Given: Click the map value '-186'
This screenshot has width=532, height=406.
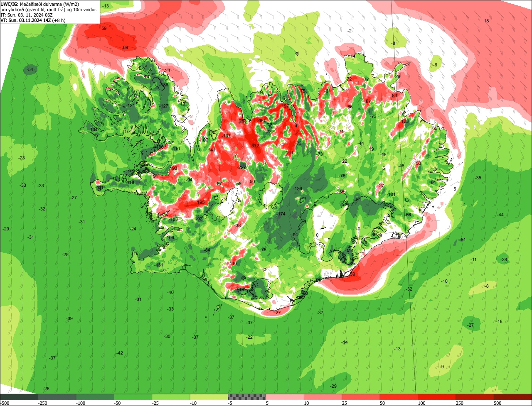Looking at the screenshot, I should 164,85.
